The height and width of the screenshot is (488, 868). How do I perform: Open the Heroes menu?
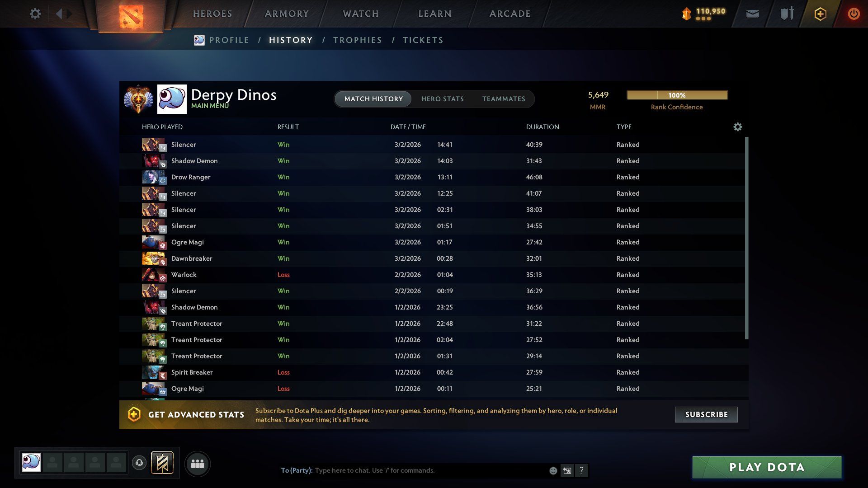(x=212, y=14)
